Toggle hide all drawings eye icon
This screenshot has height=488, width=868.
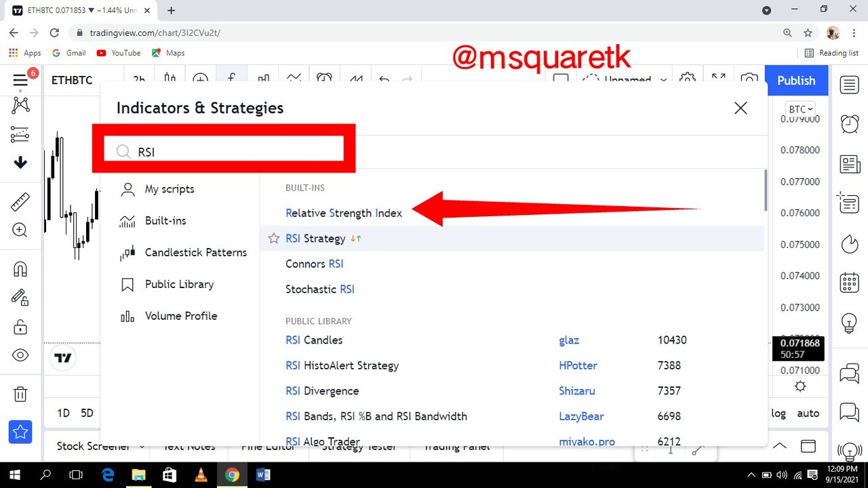coord(20,355)
